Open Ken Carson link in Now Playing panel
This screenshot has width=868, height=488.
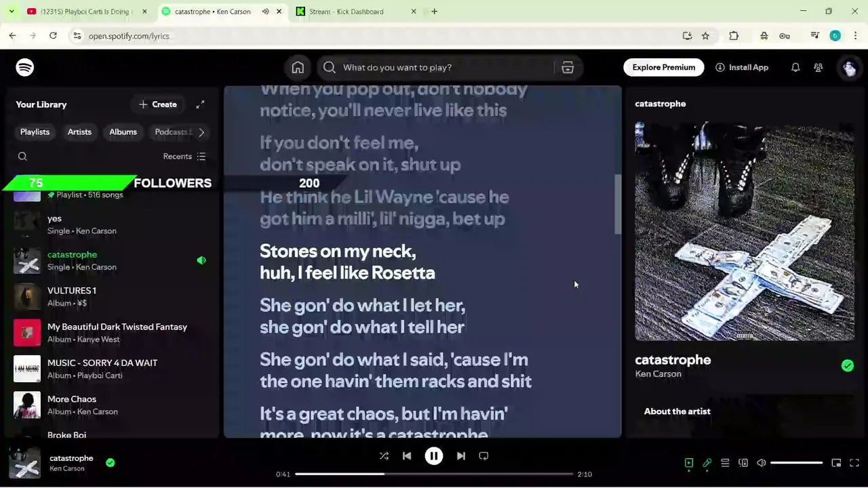[x=658, y=373]
